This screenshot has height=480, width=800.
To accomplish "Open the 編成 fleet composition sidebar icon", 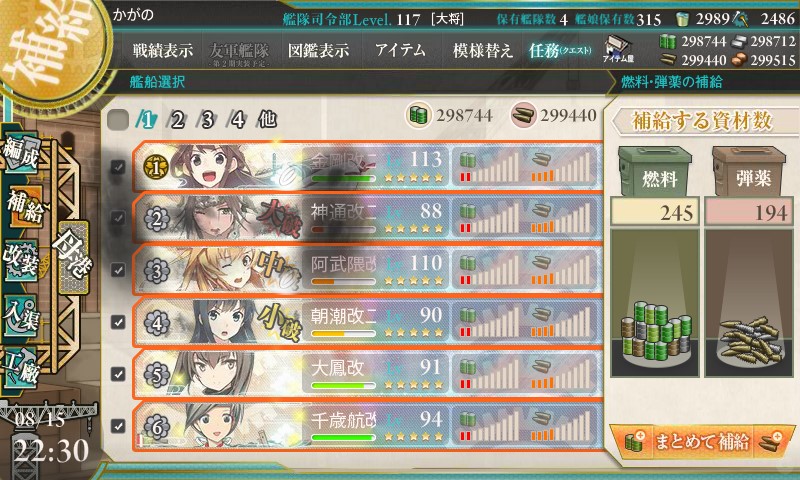I will coord(22,153).
